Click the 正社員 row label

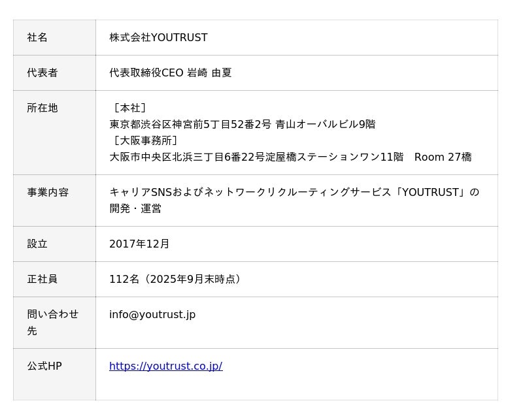42,279
